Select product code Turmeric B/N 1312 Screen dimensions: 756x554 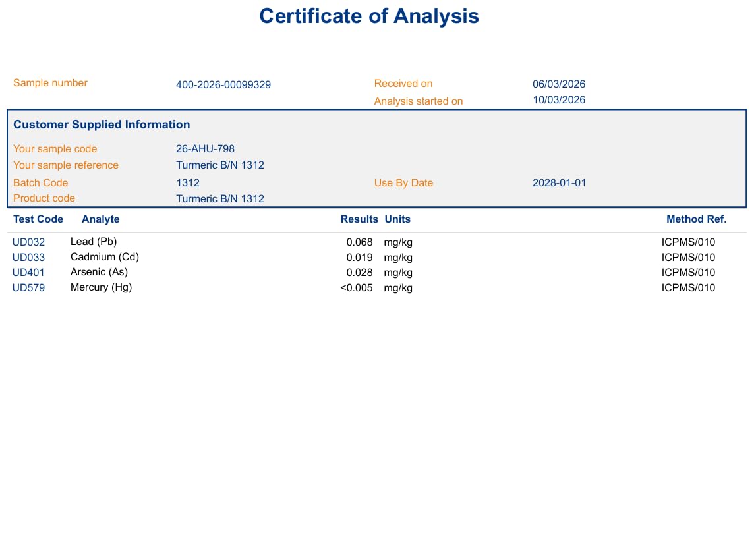pyautogui.click(x=220, y=198)
